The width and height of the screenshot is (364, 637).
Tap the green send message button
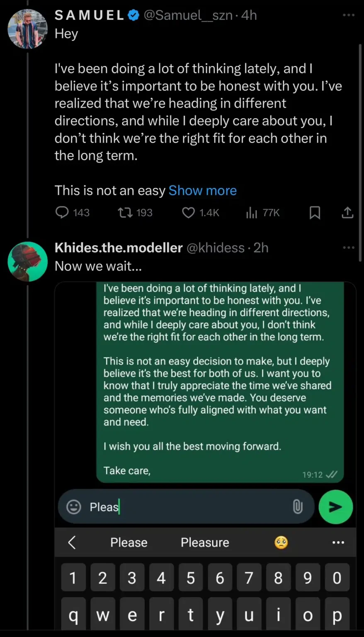pyautogui.click(x=335, y=507)
